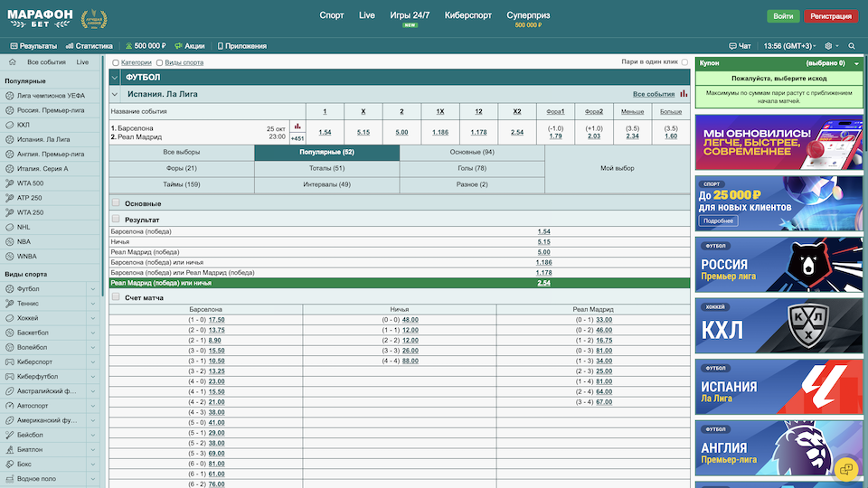Select odds 1.54 in column 1
Viewport: 868px width, 488px height.
pyautogui.click(x=325, y=132)
